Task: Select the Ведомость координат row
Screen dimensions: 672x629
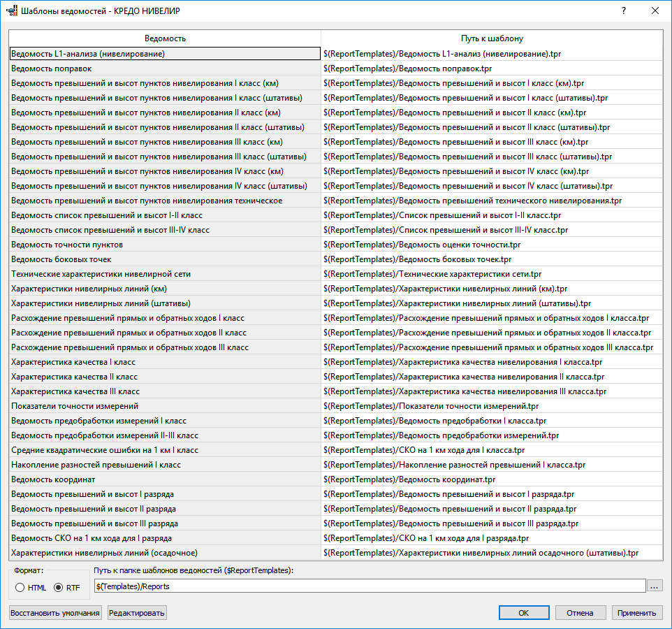Action: point(165,479)
